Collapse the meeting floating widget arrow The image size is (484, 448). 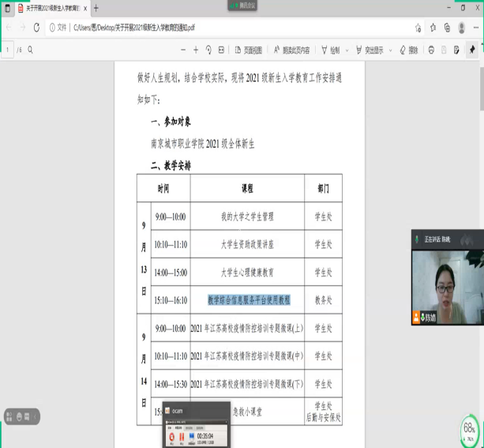(36, 416)
